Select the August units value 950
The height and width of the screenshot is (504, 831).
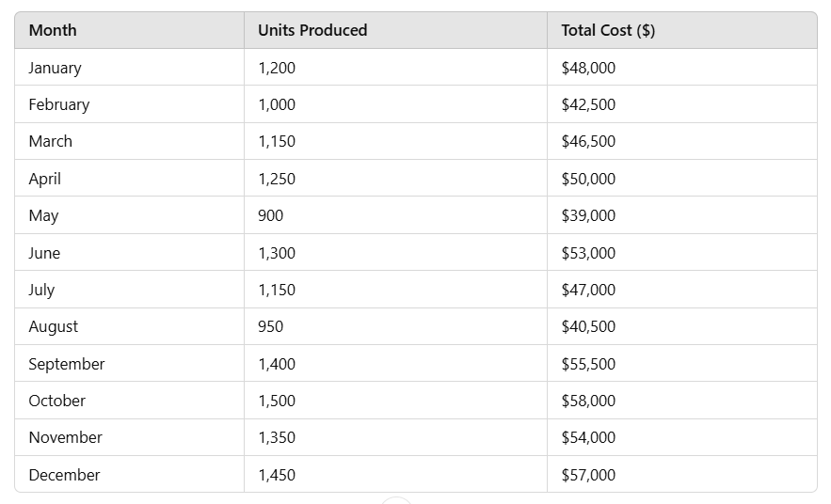click(x=270, y=326)
